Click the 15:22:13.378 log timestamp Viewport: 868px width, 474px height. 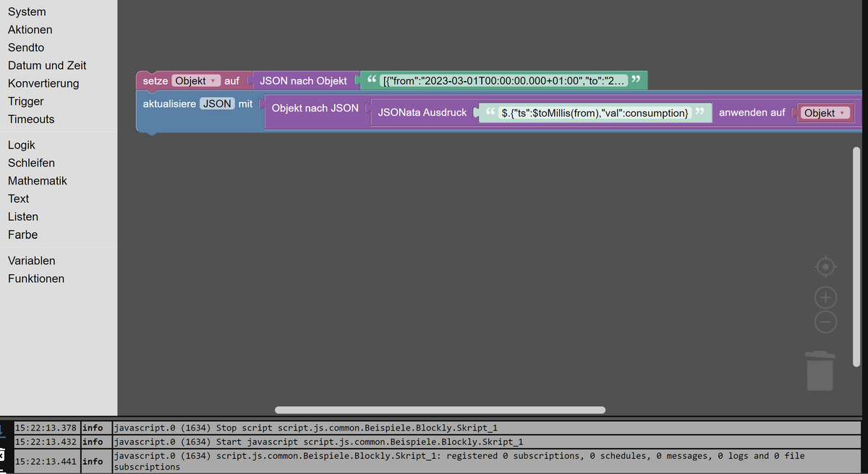[x=46, y=428]
